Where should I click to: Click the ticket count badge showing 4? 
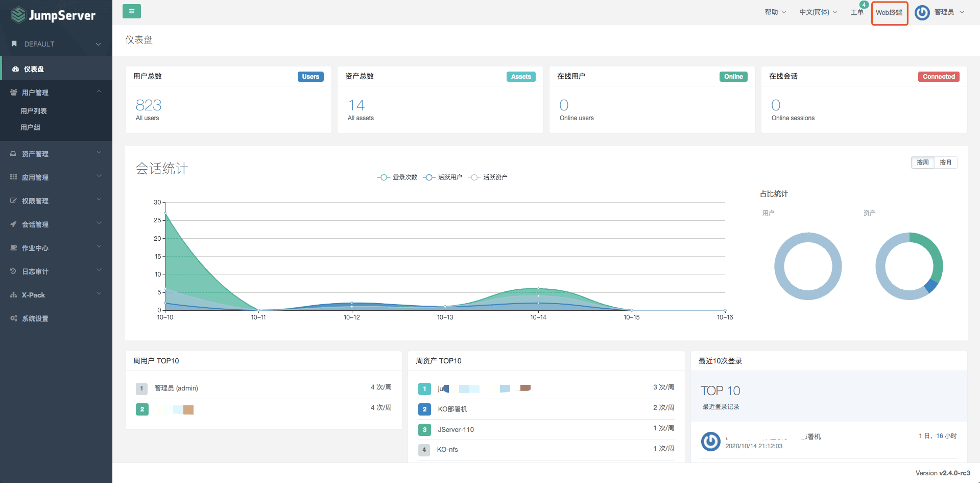pos(864,5)
